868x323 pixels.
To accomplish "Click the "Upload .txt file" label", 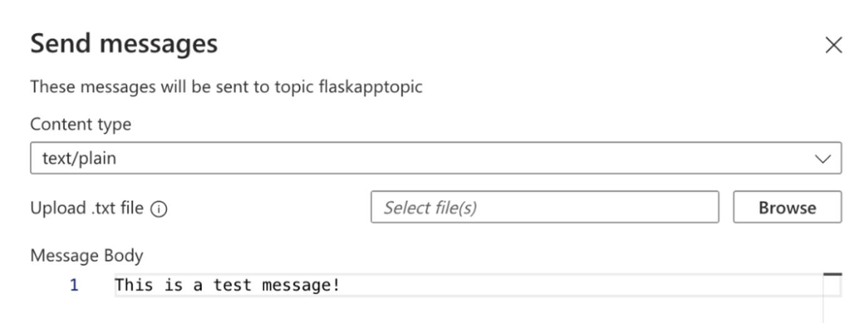I will coord(87,208).
